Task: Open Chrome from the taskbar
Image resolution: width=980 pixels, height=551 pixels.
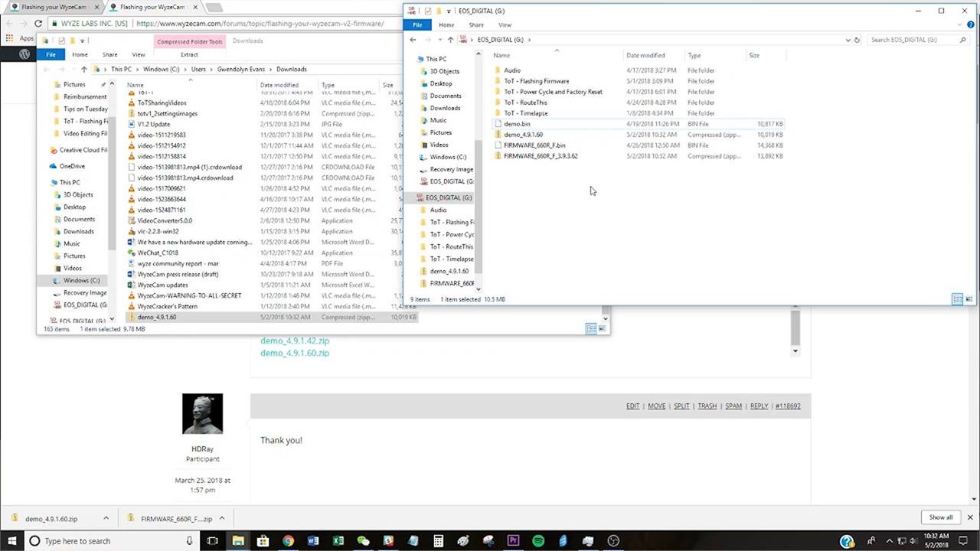Action: pyautogui.click(x=288, y=541)
